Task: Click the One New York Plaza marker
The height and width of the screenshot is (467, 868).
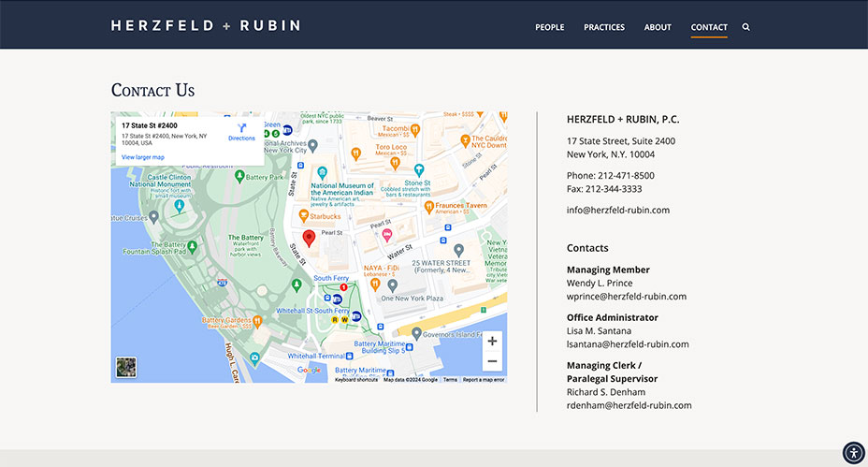Action: click(x=393, y=285)
